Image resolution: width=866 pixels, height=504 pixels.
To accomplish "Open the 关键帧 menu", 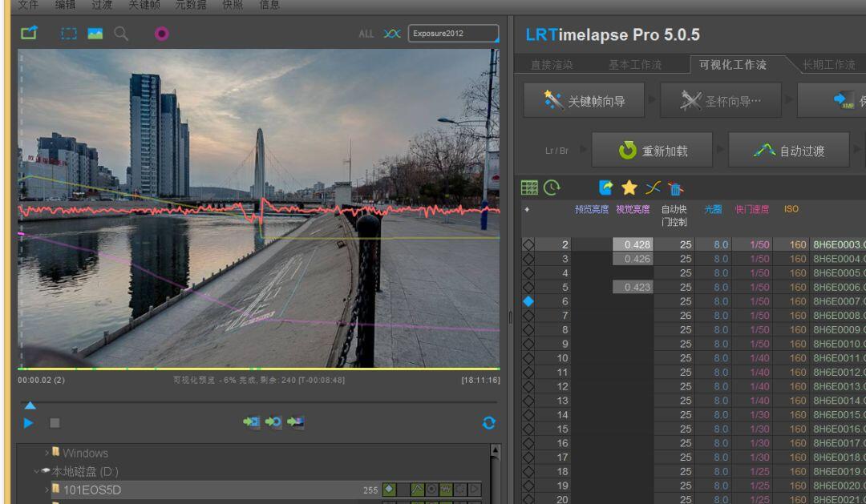I will tap(144, 5).
